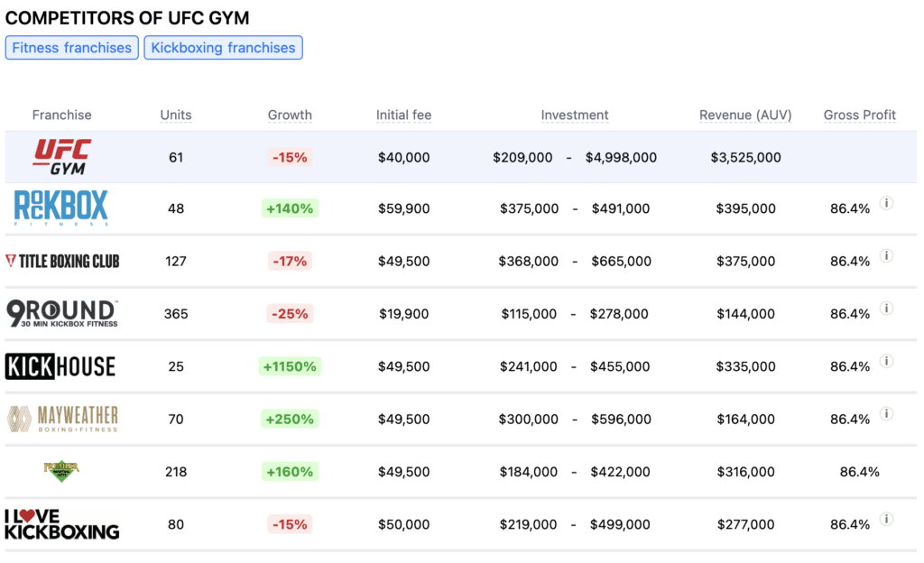Click the $184,000 investment lower value

tap(528, 472)
